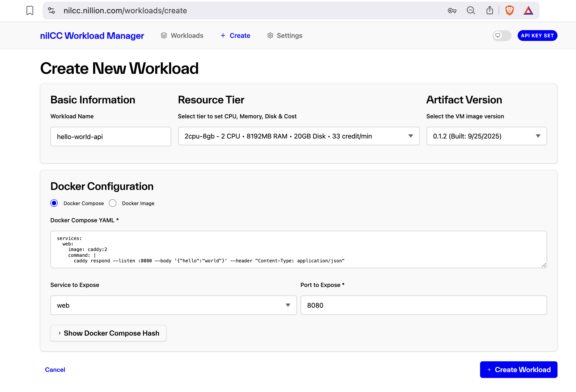Expand Show Docker Compose Hash
The height and width of the screenshot is (392, 576).
tap(108, 333)
